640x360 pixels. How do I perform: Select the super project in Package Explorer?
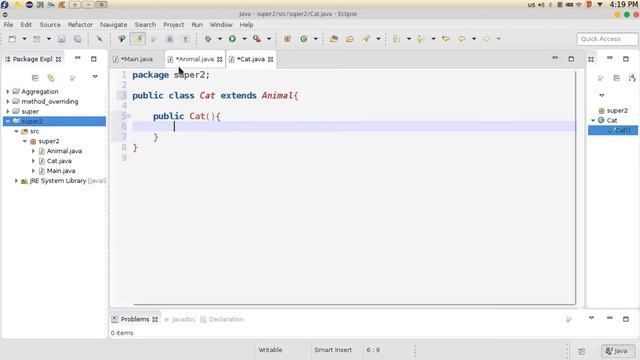click(30, 111)
